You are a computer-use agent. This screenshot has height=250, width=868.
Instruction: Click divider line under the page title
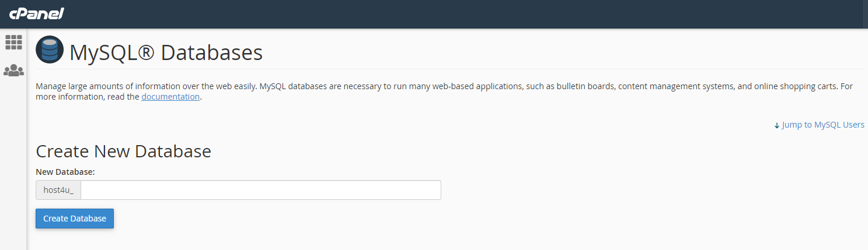[x=449, y=69]
